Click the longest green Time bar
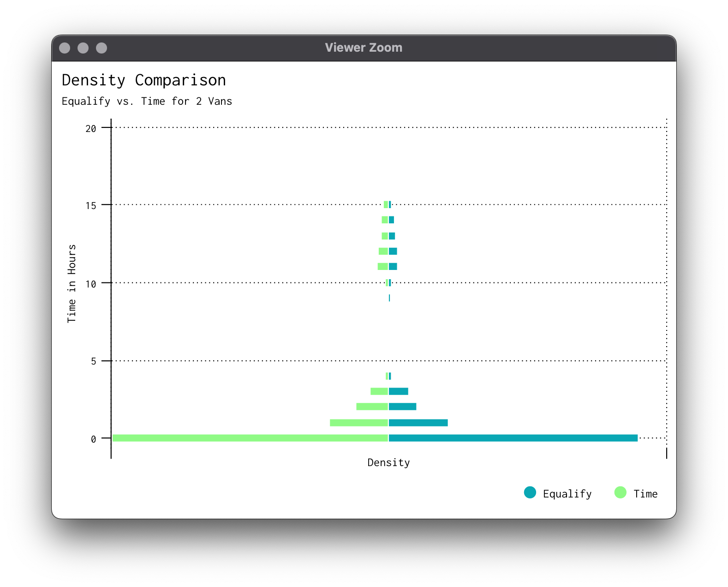 pyautogui.click(x=250, y=438)
